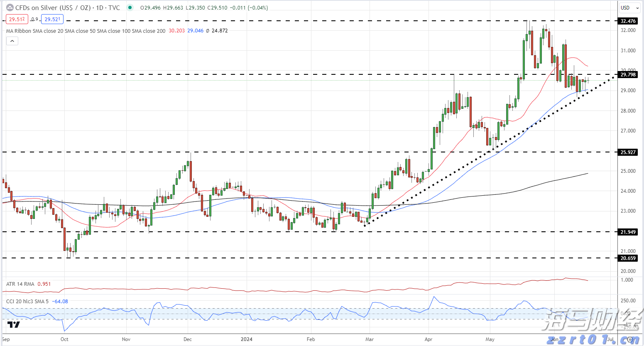Click the Nov label on time axis
This screenshot has height=346, width=644.
126,339
